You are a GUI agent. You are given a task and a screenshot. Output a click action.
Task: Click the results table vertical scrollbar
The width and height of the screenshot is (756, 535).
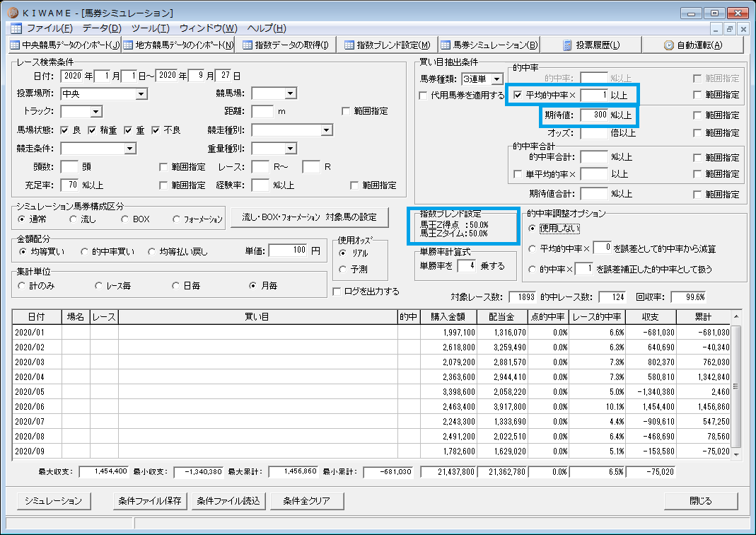[735, 384]
